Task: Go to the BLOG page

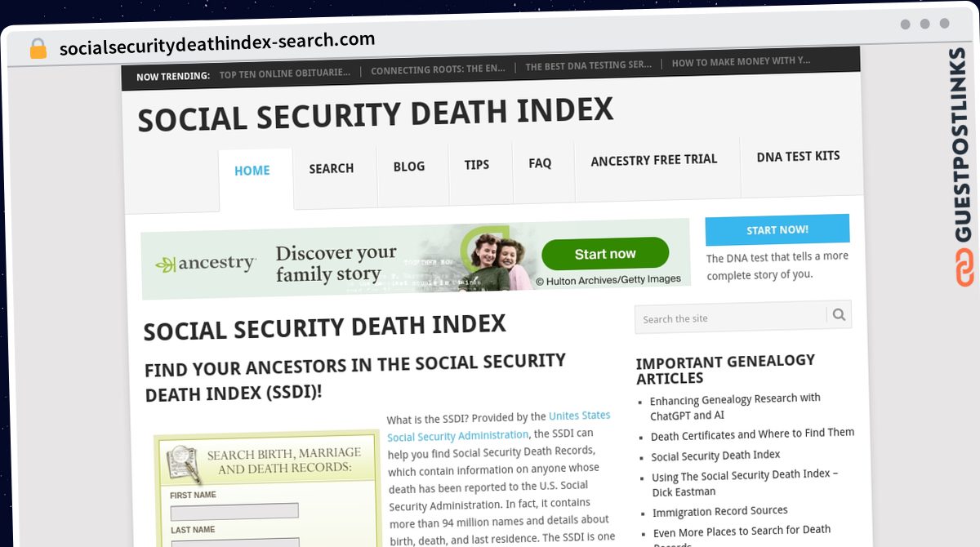Action: coord(409,167)
